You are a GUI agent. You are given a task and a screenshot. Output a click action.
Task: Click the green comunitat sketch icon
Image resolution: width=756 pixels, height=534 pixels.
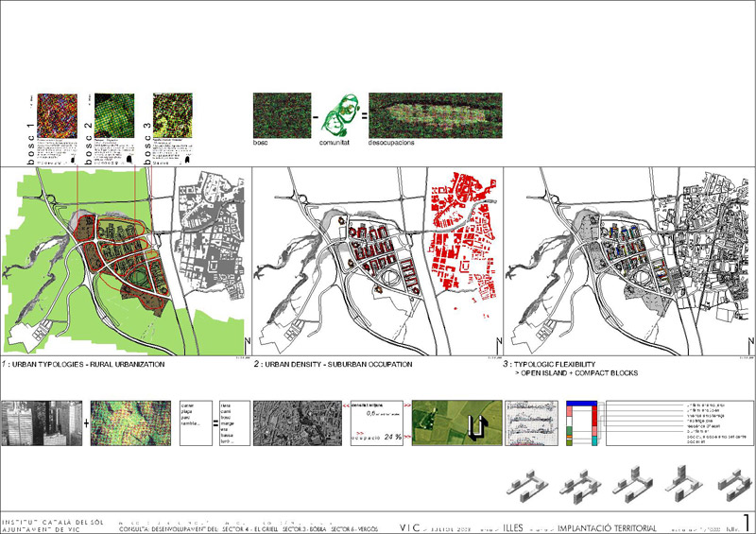tap(334, 120)
